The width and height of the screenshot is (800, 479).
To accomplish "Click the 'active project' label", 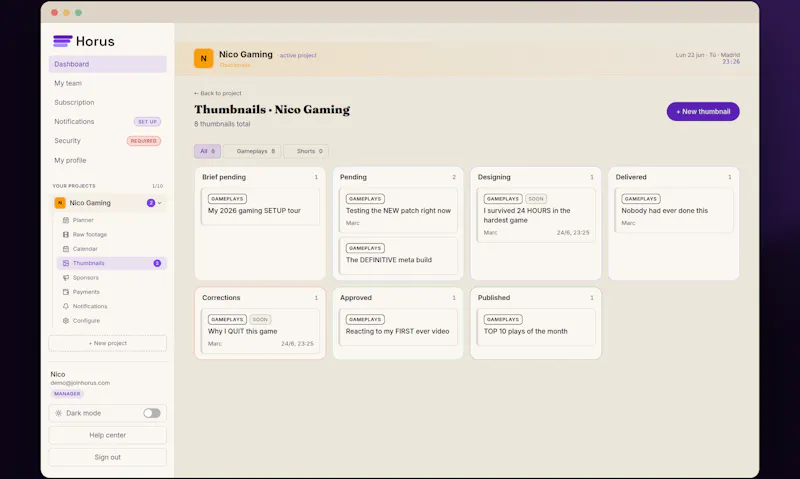I will pos(298,56).
